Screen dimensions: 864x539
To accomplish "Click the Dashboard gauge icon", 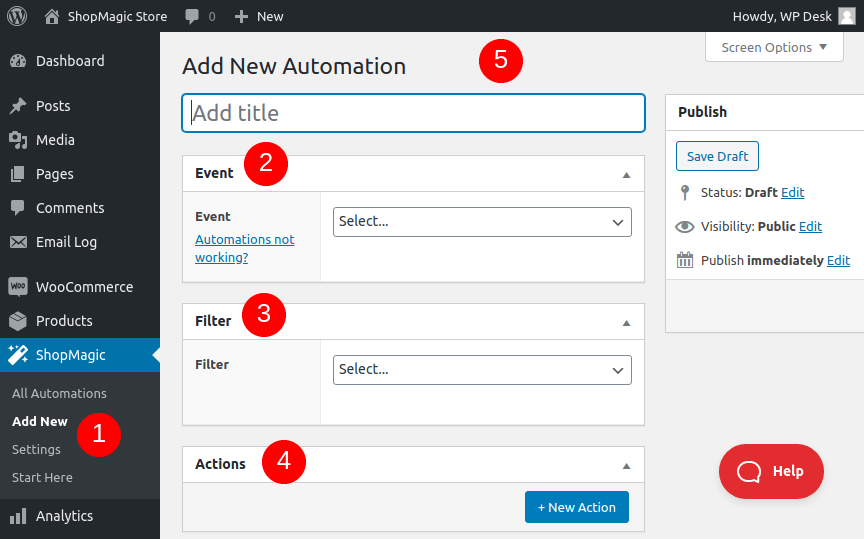I will click(x=18, y=61).
